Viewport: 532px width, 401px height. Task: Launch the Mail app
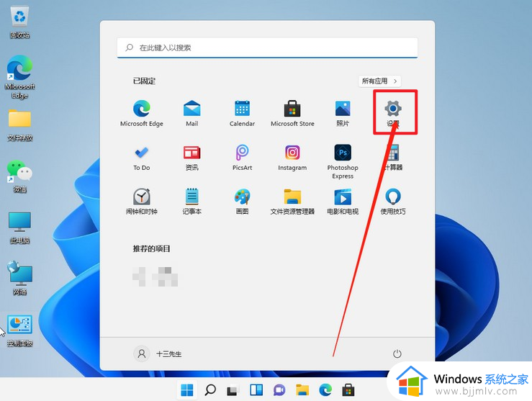191,113
